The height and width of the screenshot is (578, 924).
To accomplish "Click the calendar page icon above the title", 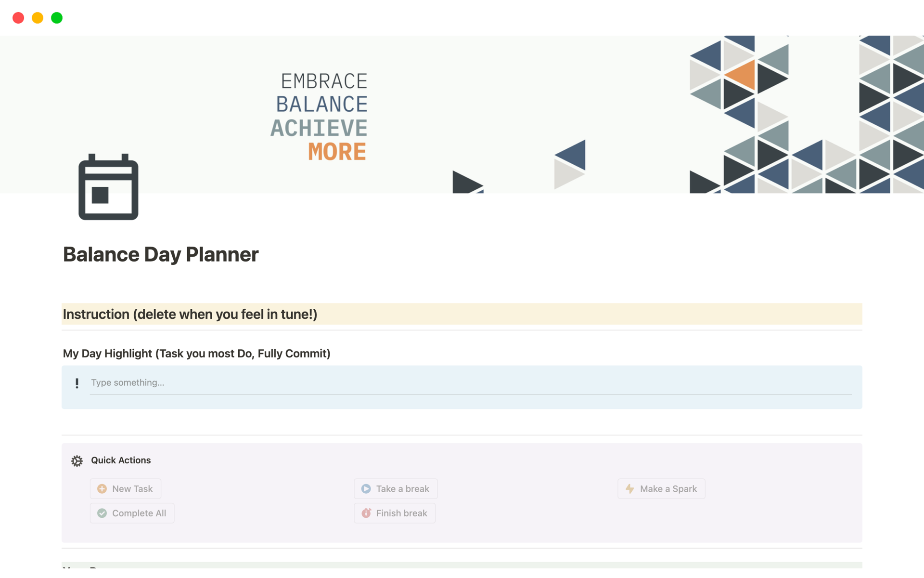I will coord(108,187).
